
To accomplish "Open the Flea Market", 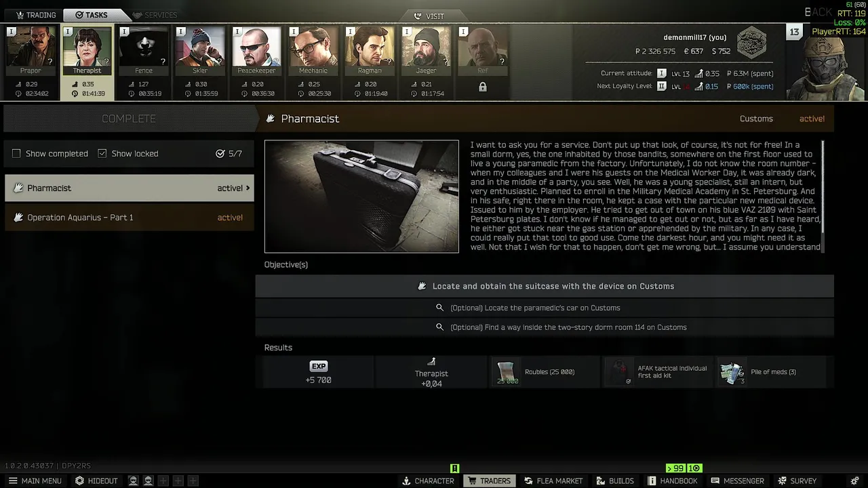I will [x=553, y=481].
